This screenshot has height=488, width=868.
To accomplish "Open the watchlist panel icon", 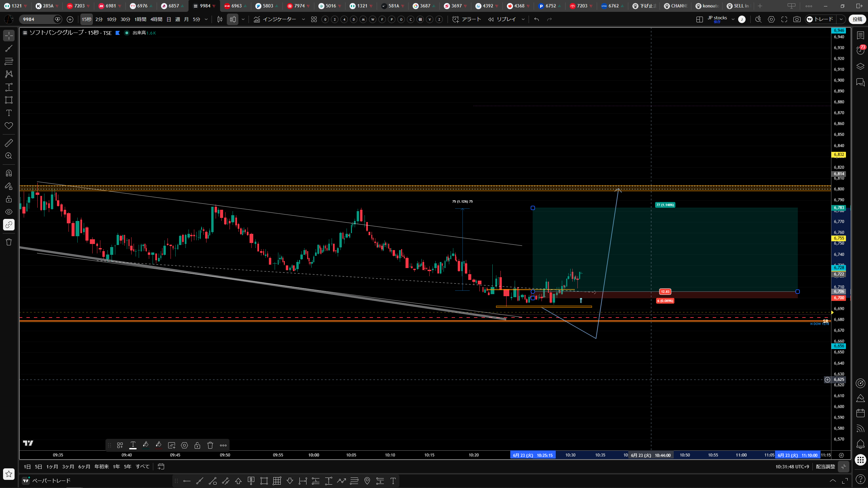I will click(x=860, y=36).
